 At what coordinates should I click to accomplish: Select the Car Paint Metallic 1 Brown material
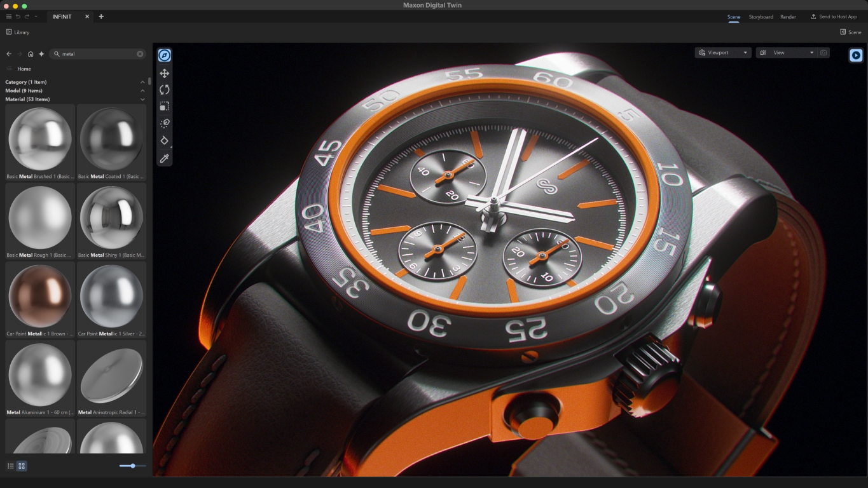coord(40,296)
